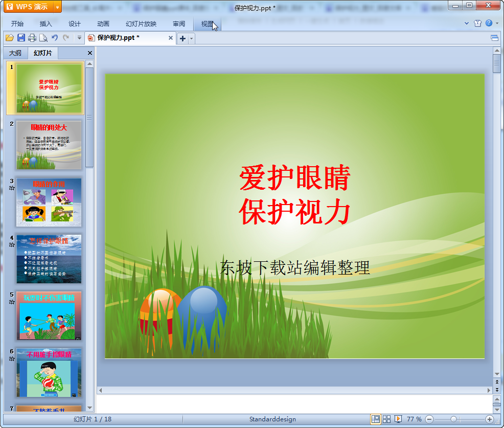This screenshot has width=504, height=428.
Task: Click title text 爱护眼睛 on slide
Action: click(295, 177)
